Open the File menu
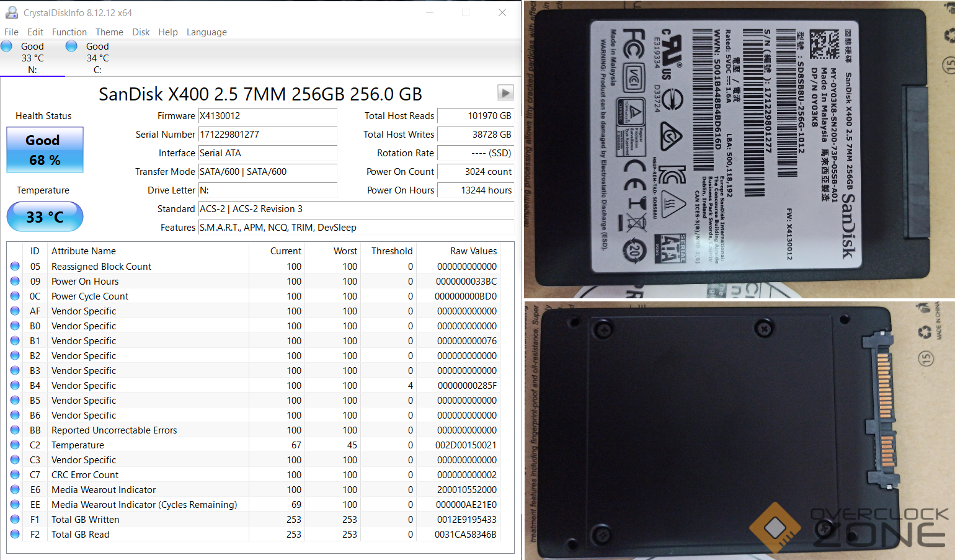The image size is (955, 560). pos(11,32)
